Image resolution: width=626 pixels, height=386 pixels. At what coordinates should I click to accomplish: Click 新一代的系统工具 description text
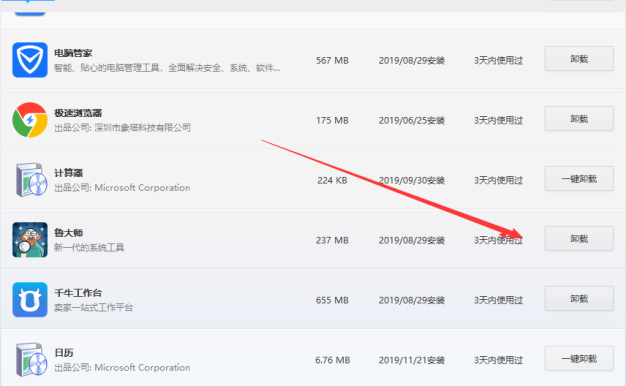pos(89,247)
